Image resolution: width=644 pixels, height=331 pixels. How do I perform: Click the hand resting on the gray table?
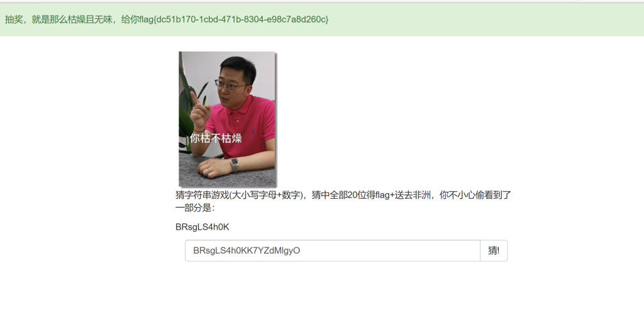click(x=214, y=169)
